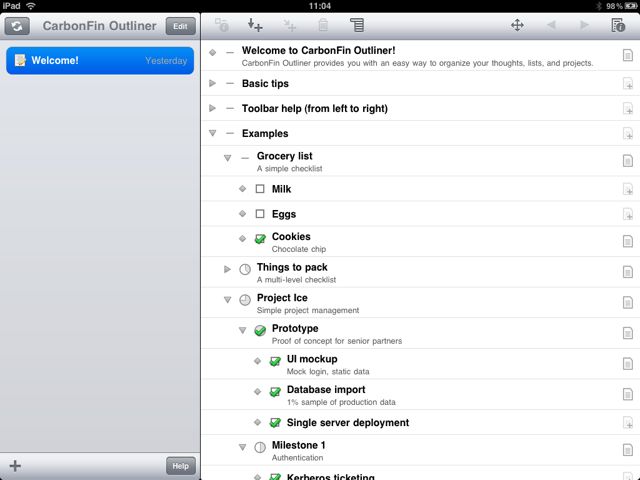The width and height of the screenshot is (640, 480).
Task: Click the add item below toolbar icon
Action: 255,25
